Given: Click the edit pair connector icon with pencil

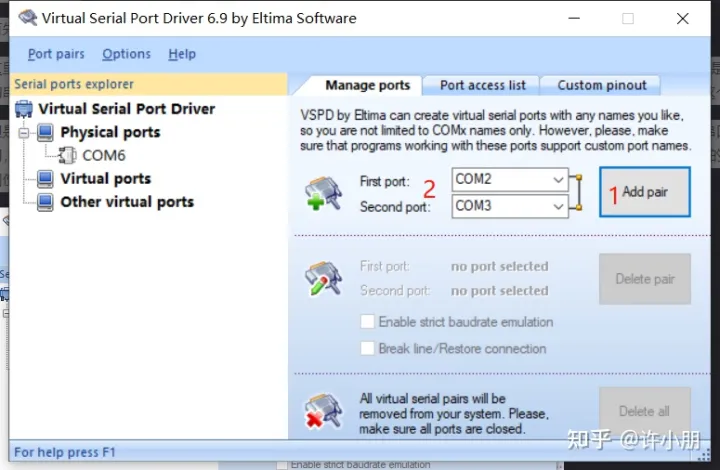Looking at the screenshot, I should click(x=324, y=279).
